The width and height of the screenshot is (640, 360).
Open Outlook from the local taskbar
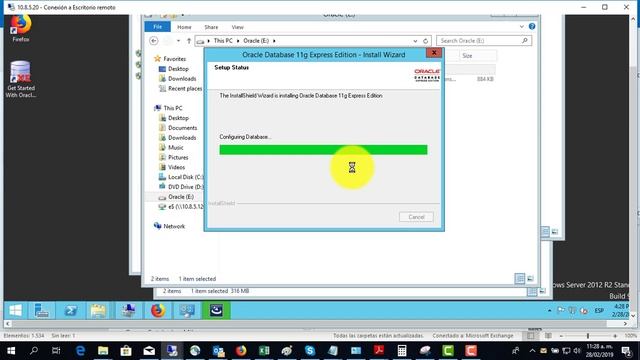click(x=218, y=351)
